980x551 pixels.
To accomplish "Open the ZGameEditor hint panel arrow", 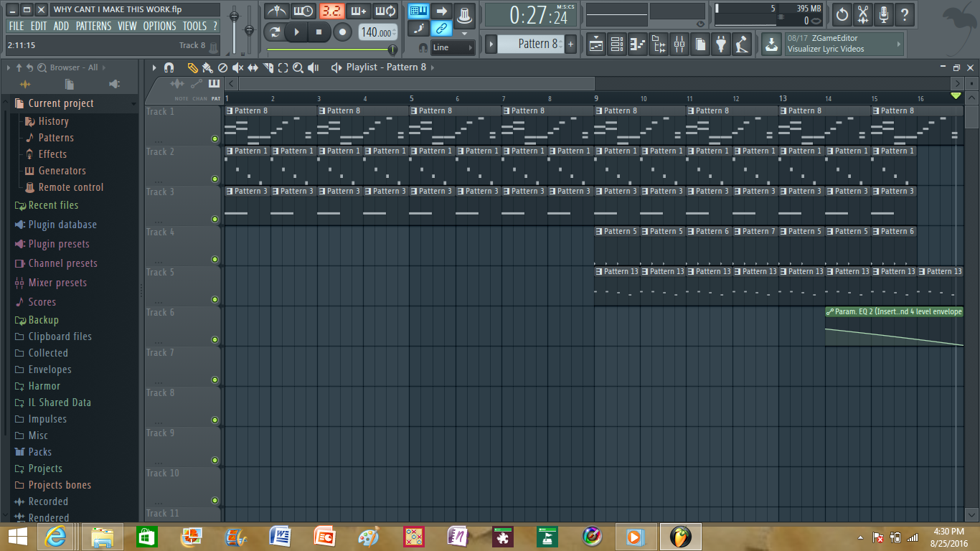I will (898, 44).
